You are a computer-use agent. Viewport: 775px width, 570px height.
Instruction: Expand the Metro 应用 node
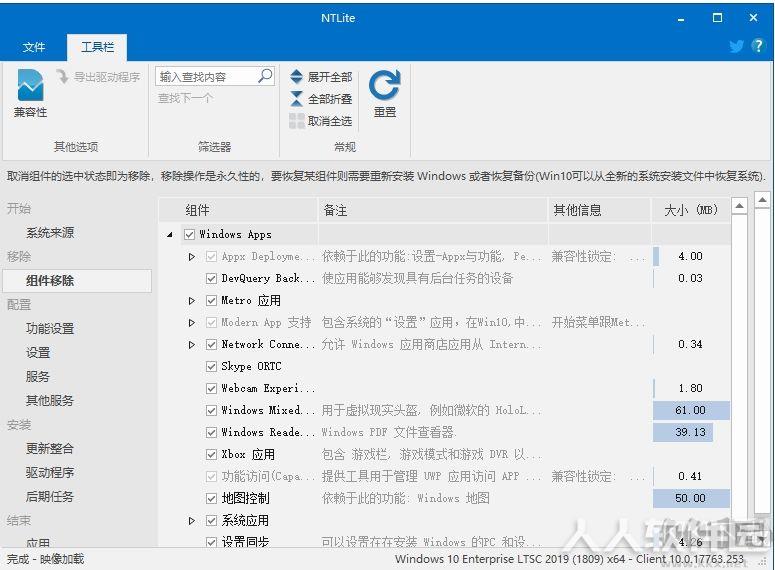click(x=192, y=301)
